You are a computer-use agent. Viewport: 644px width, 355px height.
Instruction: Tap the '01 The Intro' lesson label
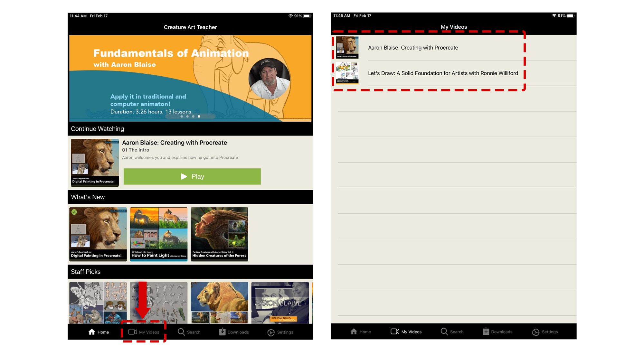[136, 150]
